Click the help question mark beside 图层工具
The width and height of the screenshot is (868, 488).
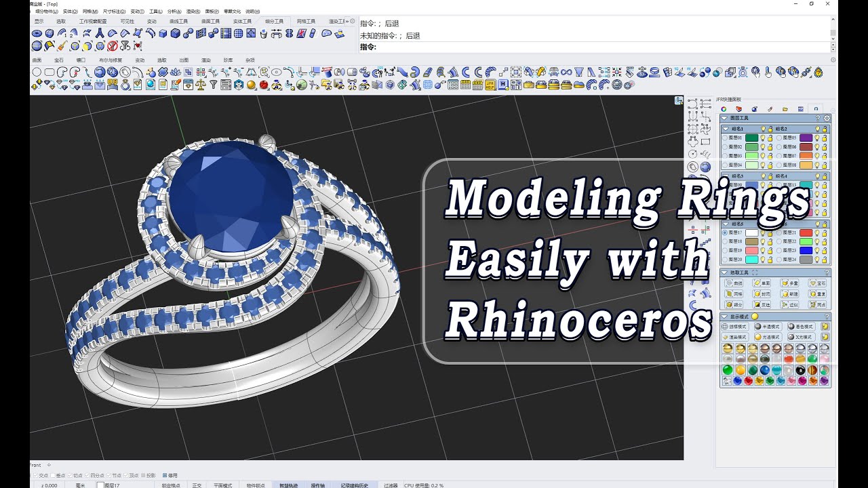click(x=818, y=118)
